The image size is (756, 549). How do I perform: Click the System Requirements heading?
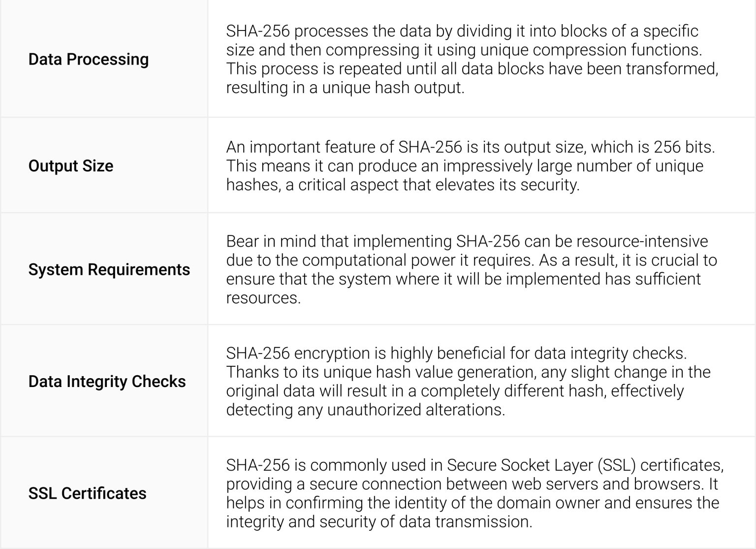[x=109, y=269]
